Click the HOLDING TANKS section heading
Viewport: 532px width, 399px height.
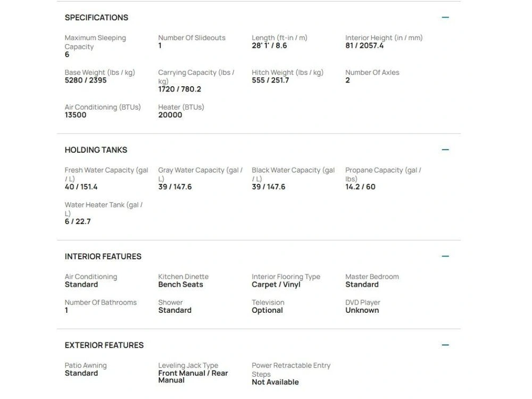point(96,150)
